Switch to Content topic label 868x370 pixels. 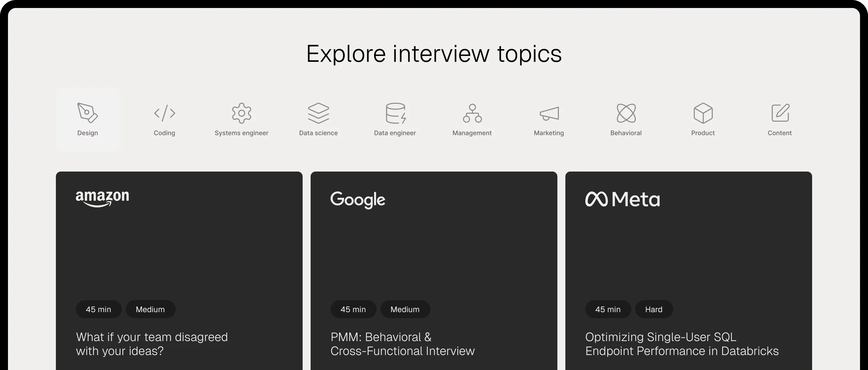tap(780, 133)
